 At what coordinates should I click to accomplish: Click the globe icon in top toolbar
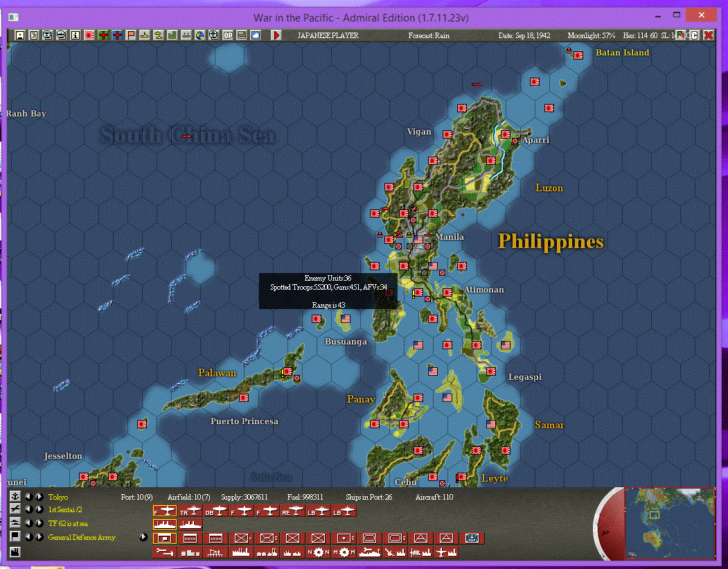pyautogui.click(x=200, y=35)
